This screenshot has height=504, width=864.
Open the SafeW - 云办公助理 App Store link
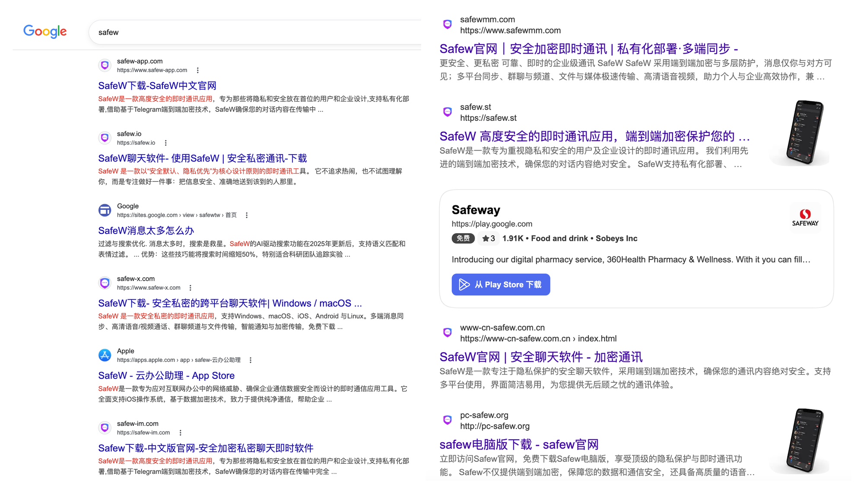point(166,376)
